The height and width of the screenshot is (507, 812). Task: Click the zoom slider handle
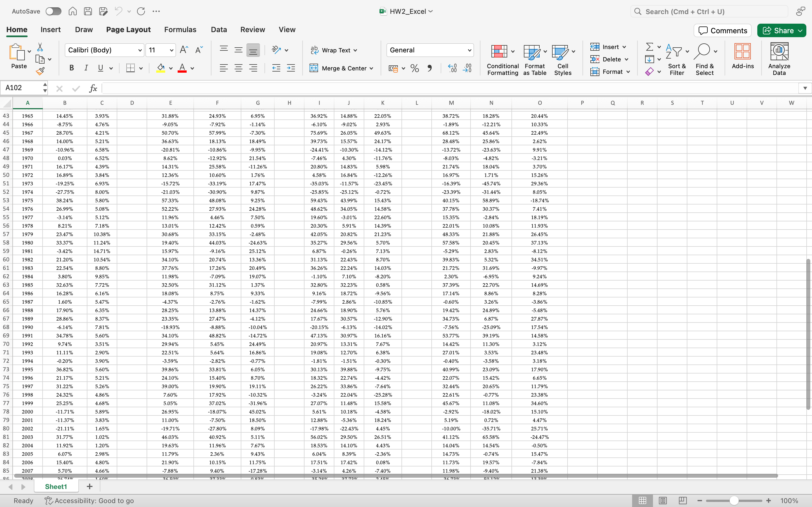click(x=734, y=500)
